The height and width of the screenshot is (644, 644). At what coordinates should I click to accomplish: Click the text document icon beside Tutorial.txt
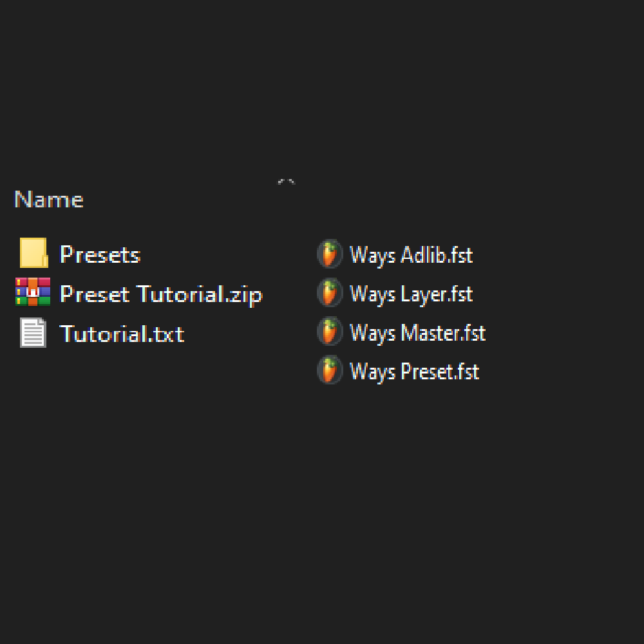[x=33, y=333]
